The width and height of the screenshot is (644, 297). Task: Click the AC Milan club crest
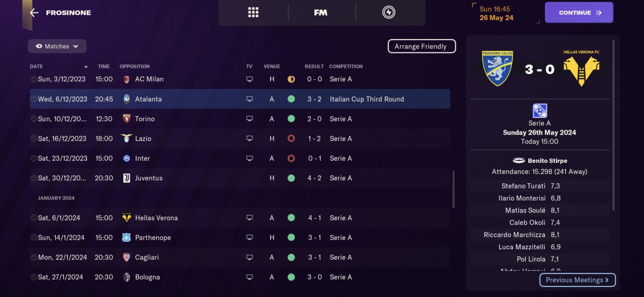click(x=127, y=79)
